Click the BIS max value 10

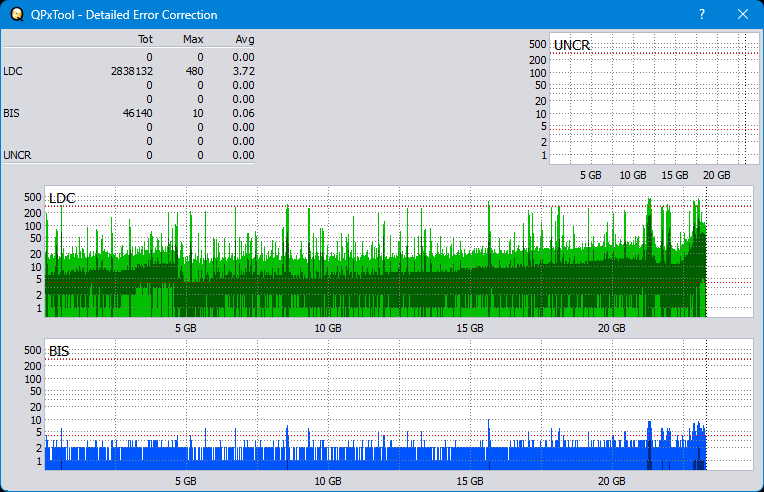click(x=198, y=113)
